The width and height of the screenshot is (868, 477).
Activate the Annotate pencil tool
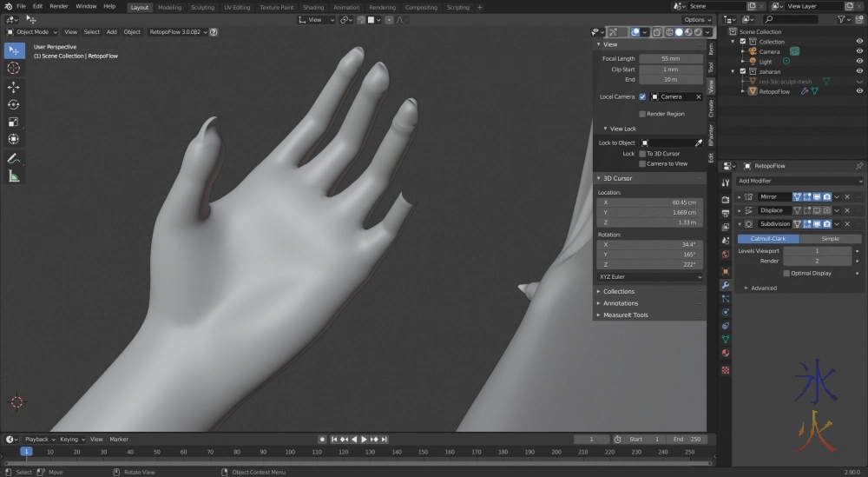click(14, 159)
